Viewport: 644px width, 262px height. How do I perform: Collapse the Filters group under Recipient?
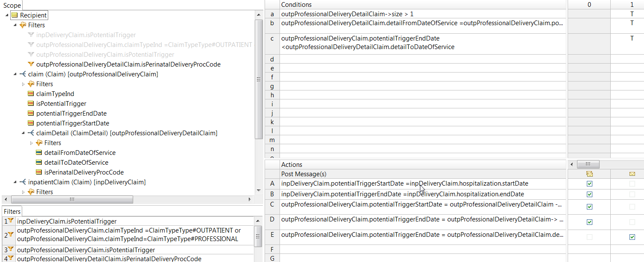click(x=15, y=25)
